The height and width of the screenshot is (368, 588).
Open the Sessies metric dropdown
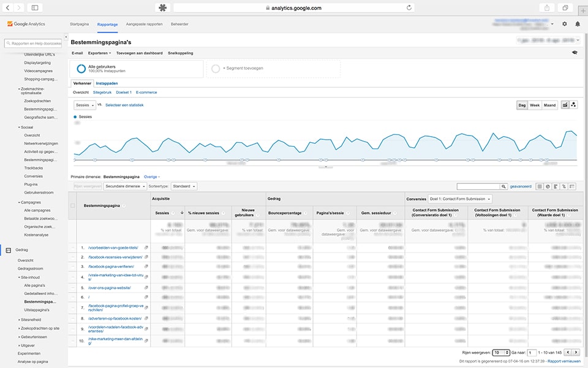click(85, 105)
